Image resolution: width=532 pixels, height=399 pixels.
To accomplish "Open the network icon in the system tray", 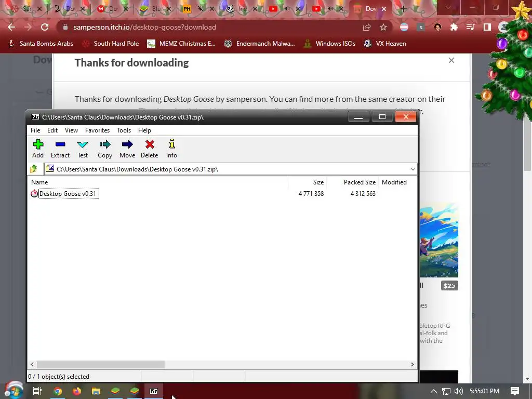I will click(446, 391).
